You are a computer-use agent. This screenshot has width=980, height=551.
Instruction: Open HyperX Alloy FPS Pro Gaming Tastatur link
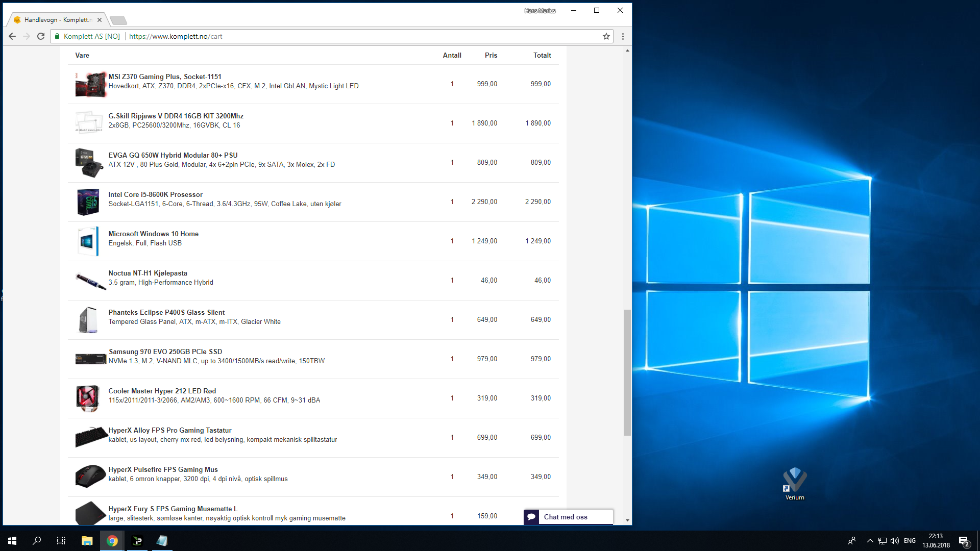[170, 430]
